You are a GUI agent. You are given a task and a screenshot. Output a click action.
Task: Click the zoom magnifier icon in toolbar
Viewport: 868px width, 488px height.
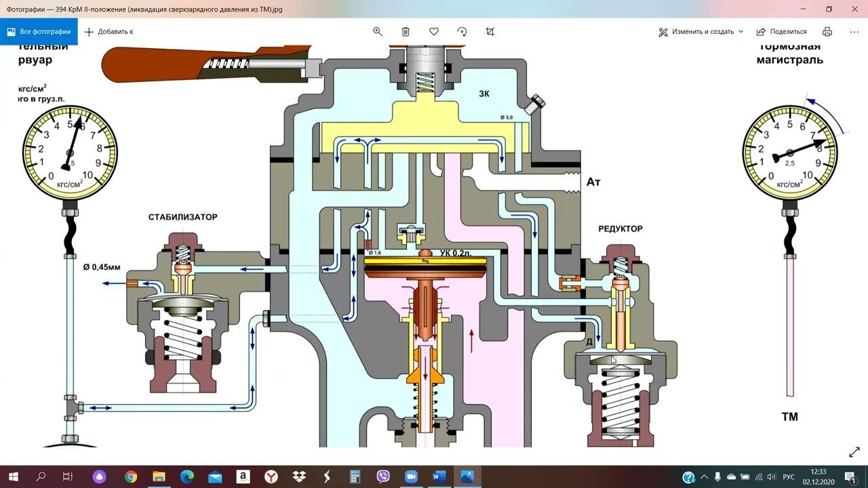click(378, 32)
